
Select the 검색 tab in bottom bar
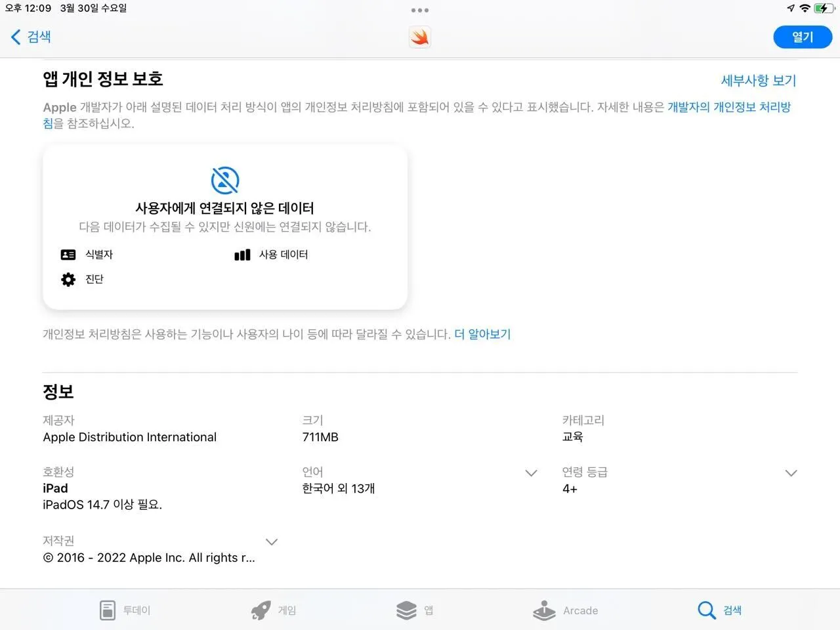tap(719, 610)
